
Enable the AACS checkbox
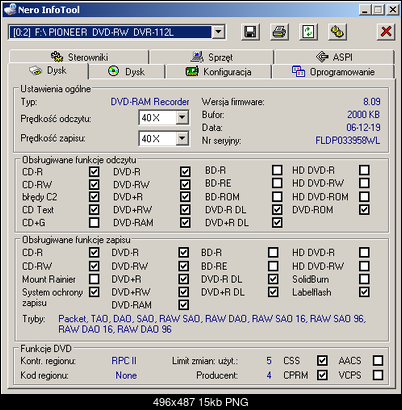(378, 360)
